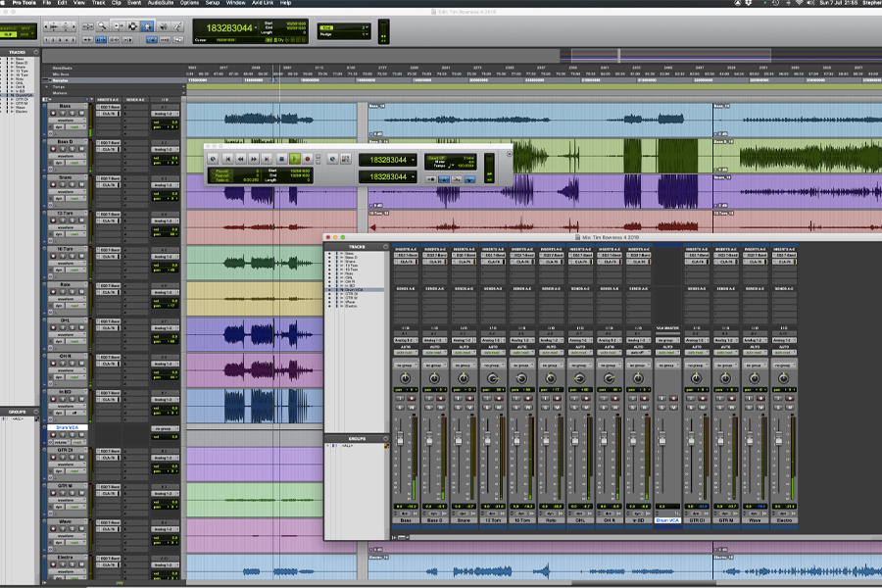Click the Count Off button in Transport

437,158
